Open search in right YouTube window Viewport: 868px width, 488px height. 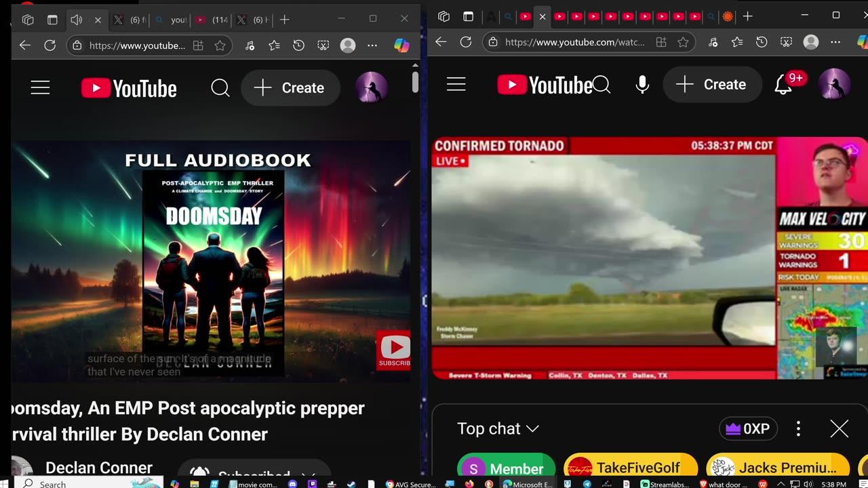pyautogui.click(x=601, y=85)
